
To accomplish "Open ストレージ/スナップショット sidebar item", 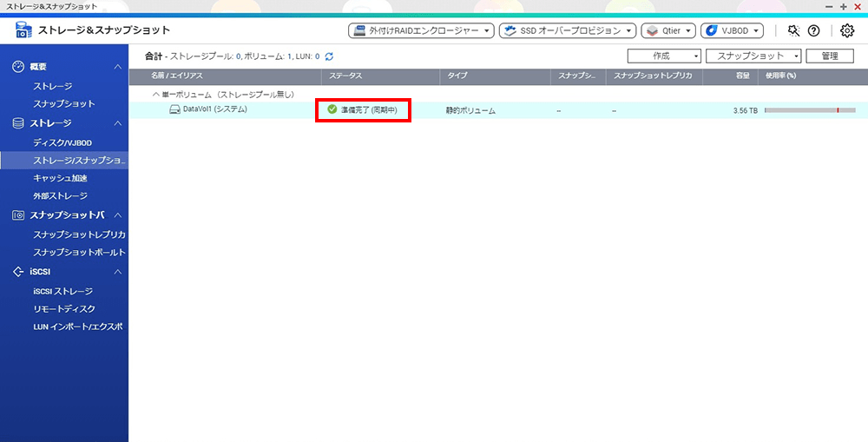I will [64, 161].
